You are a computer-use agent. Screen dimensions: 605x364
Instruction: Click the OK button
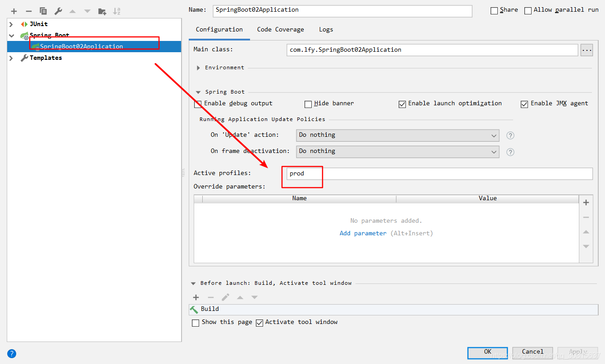(487, 352)
